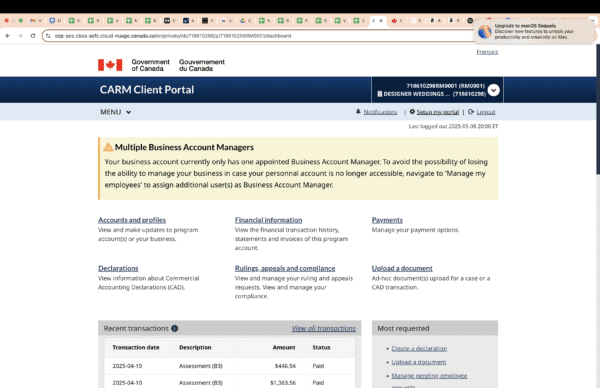The width and height of the screenshot is (600, 388).
Task: Open View all transactions link
Action: [x=324, y=328]
